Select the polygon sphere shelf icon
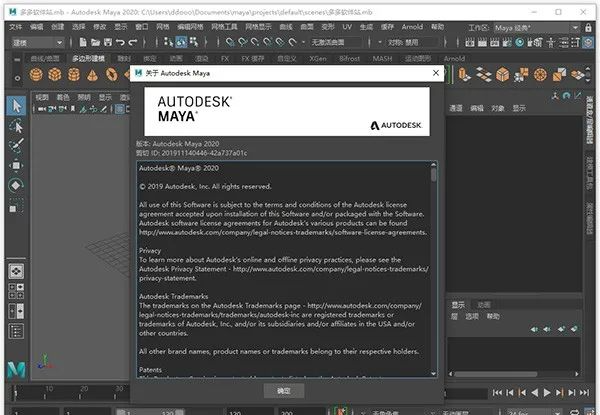Viewport: 600px width, 415px height. click(x=36, y=75)
